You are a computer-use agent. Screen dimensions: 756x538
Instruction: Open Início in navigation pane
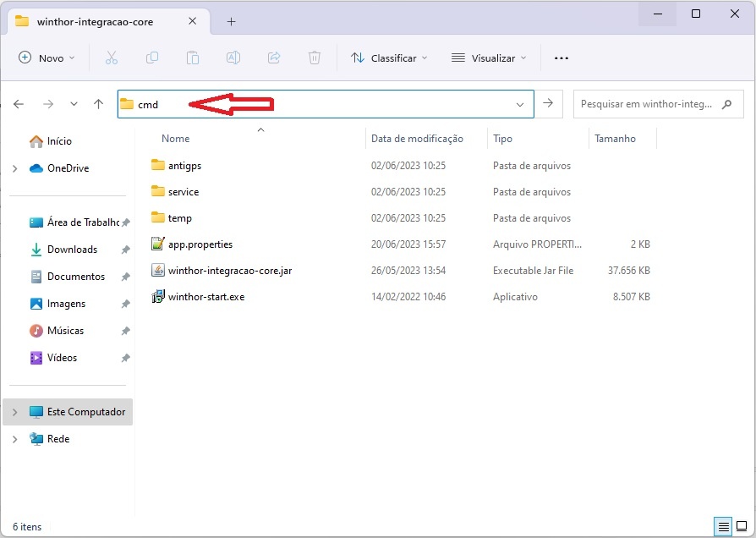(x=59, y=141)
